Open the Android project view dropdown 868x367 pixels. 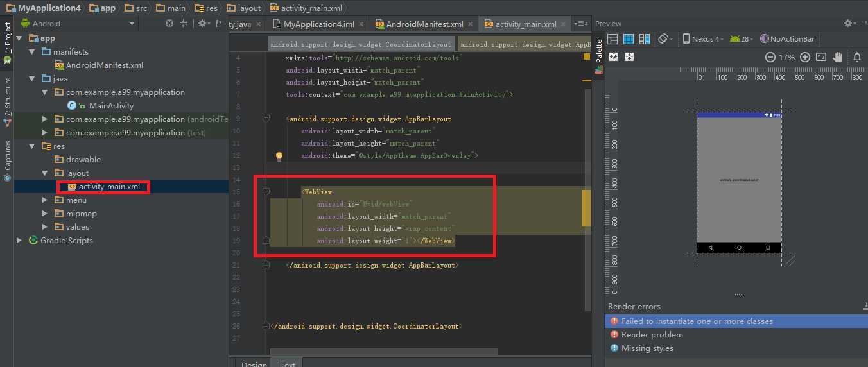[x=78, y=23]
